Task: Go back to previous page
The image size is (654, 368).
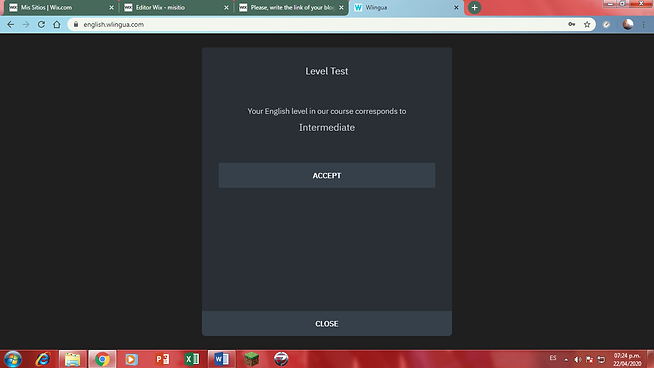Action: point(10,25)
